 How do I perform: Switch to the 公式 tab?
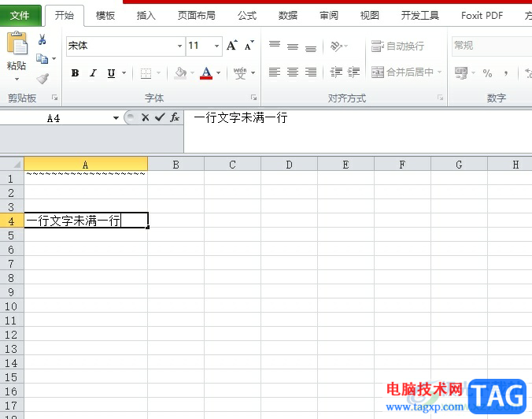pyautogui.click(x=247, y=16)
